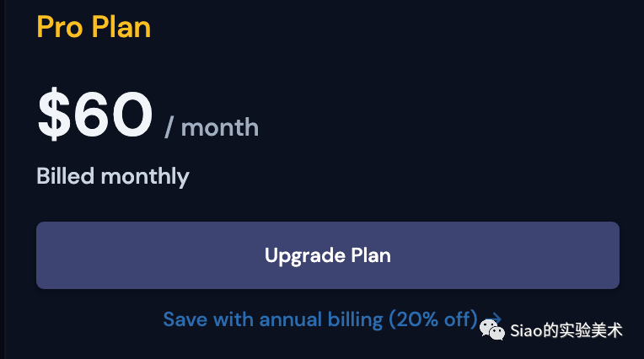Click the digits '60' in the price
644x359 pixels.
point(113,114)
